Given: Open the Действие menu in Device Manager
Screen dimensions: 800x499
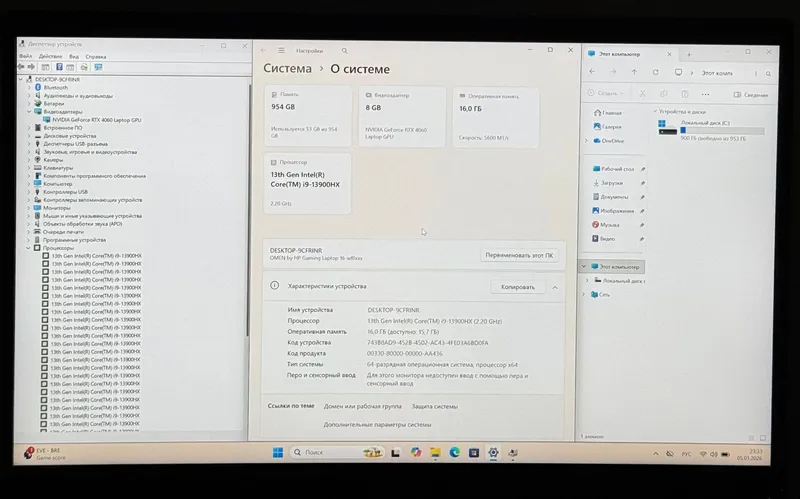Looking at the screenshot, I should (51, 56).
